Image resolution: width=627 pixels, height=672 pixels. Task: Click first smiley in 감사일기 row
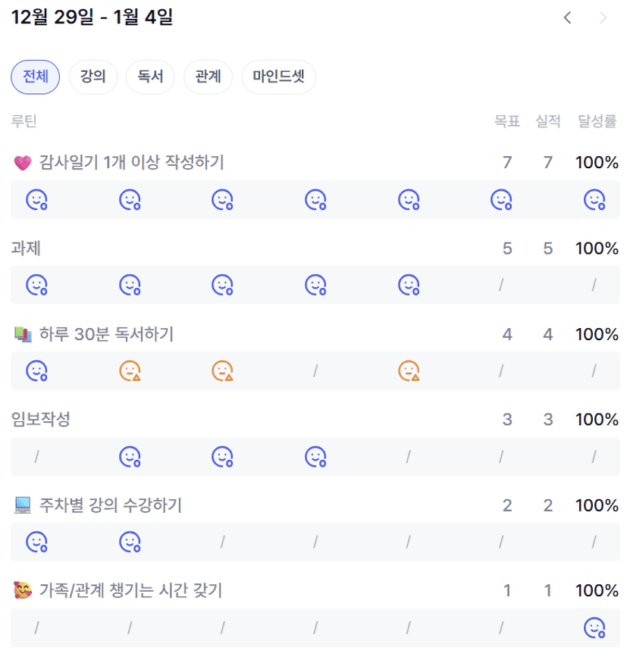tap(36, 200)
